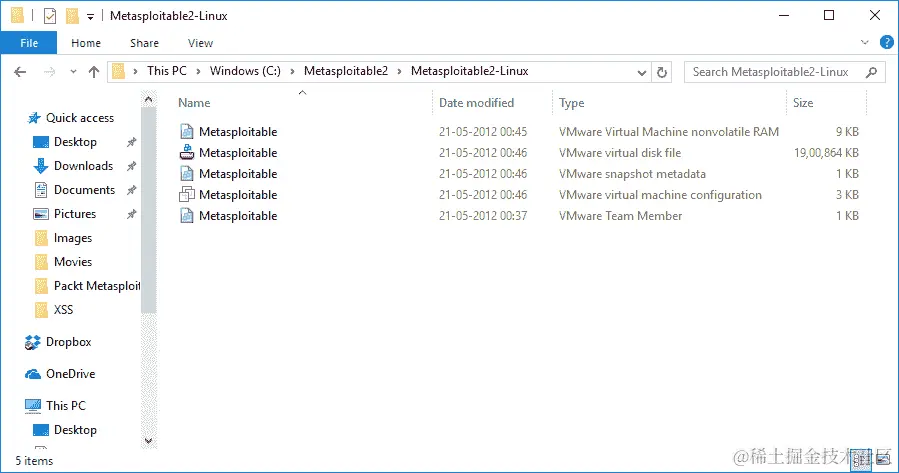Click Properties checkmark icon in title bar
Screen dimensions: 899x473
tap(50, 16)
